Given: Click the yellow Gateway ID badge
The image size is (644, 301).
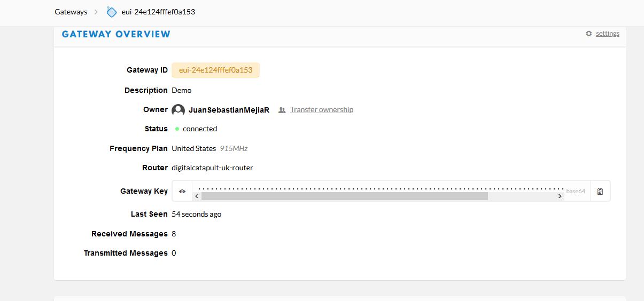Looking at the screenshot, I should point(215,70).
